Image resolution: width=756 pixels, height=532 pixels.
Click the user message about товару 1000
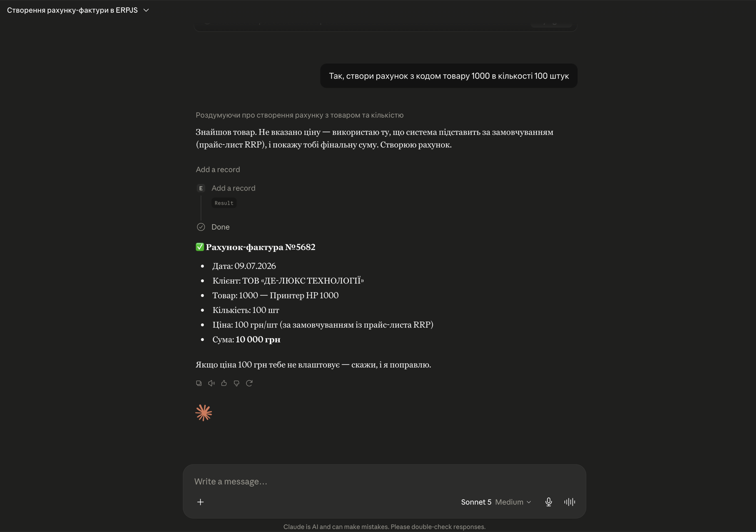coord(449,76)
